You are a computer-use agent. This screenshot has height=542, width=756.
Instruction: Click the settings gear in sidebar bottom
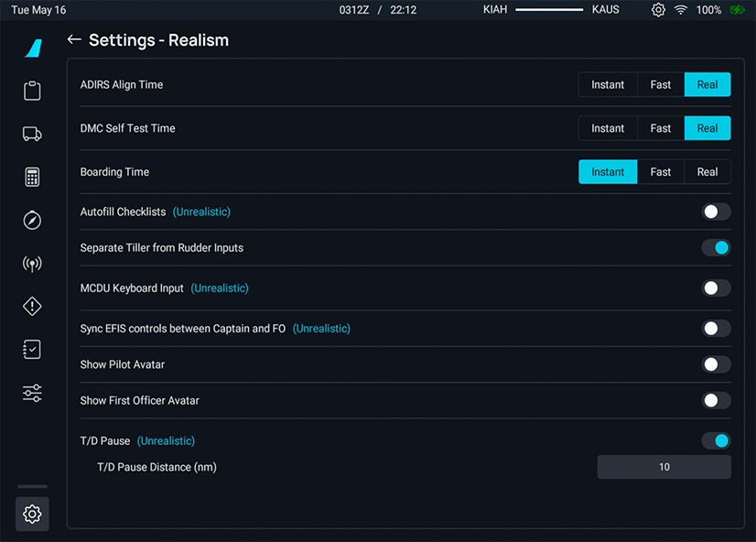tap(32, 514)
